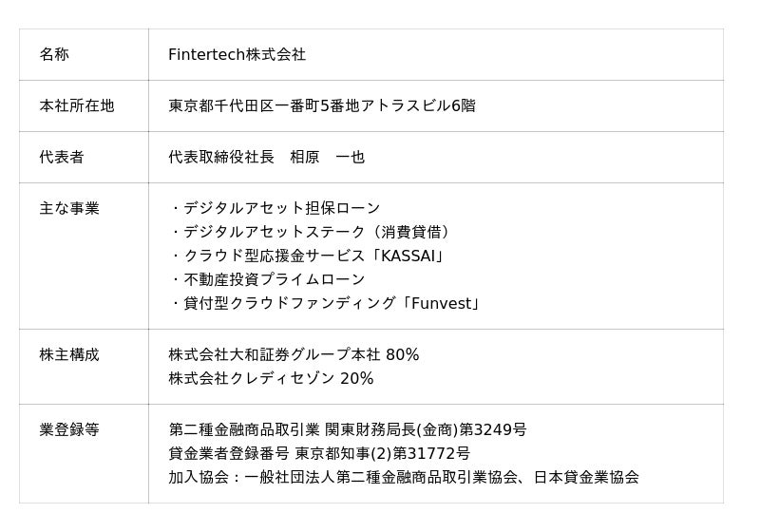The height and width of the screenshot is (532, 760).
Task: Click the 貸付型クラウドファンディング「Funvest」 item
Action: click(x=326, y=304)
